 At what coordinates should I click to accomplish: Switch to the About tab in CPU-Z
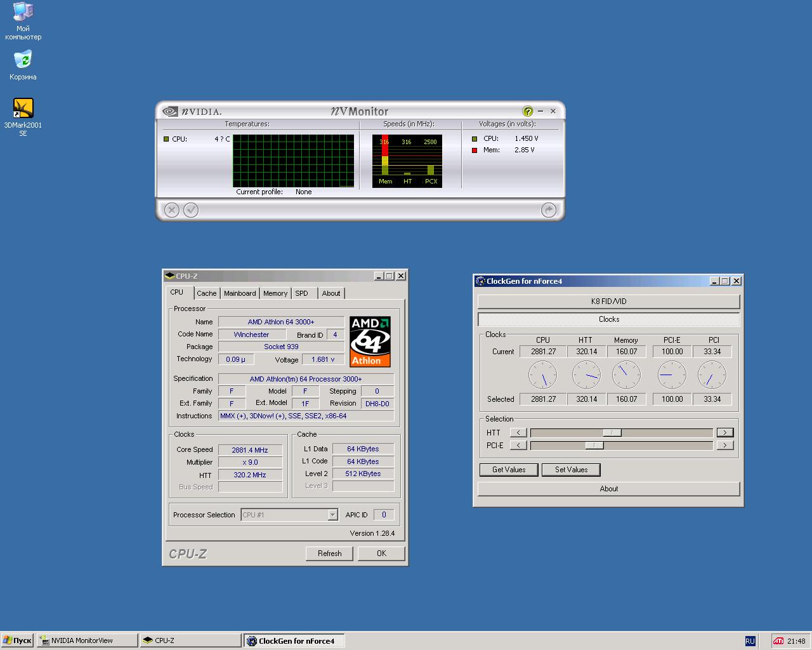click(x=331, y=293)
